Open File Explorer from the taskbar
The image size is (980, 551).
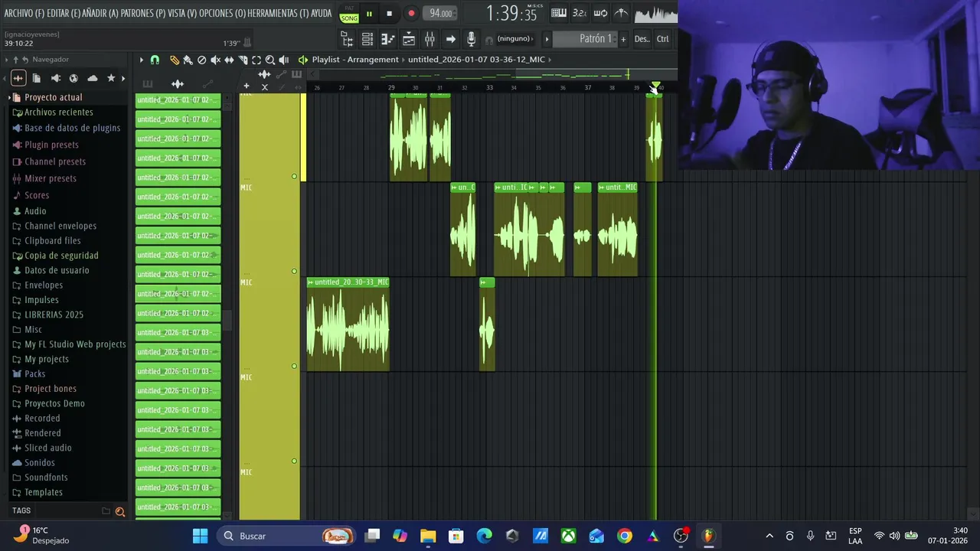point(428,536)
